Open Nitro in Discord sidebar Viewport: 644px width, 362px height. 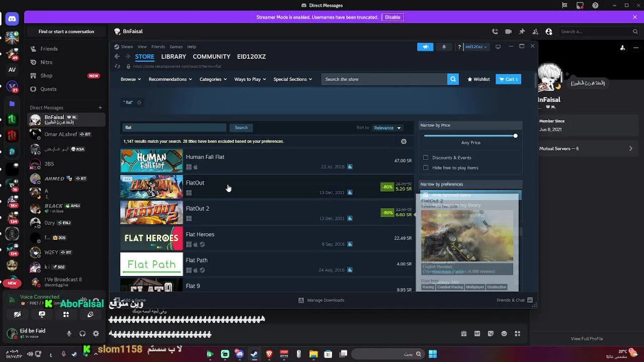click(x=46, y=62)
